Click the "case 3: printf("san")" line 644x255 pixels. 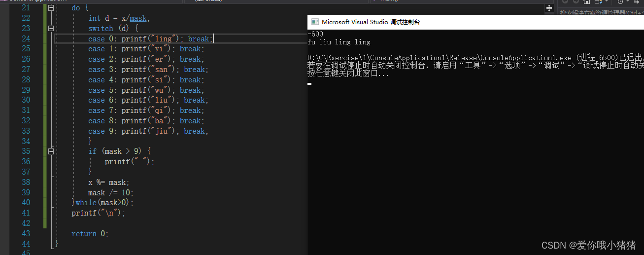click(148, 70)
